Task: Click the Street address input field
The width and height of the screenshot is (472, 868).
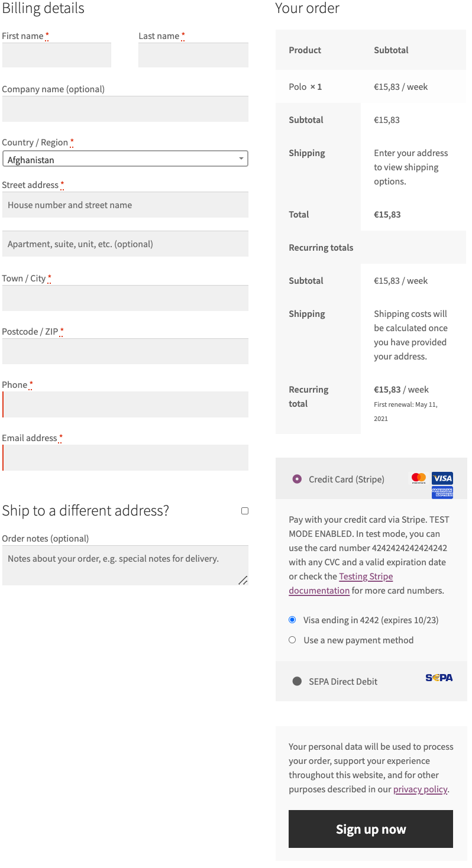Action: [x=125, y=205]
